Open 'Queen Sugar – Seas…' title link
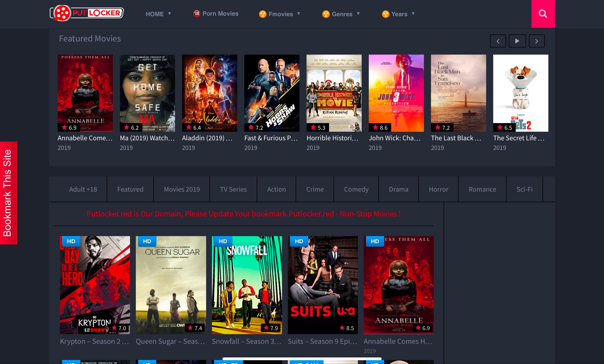Image resolution: width=604 pixels, height=364 pixels. click(x=170, y=341)
